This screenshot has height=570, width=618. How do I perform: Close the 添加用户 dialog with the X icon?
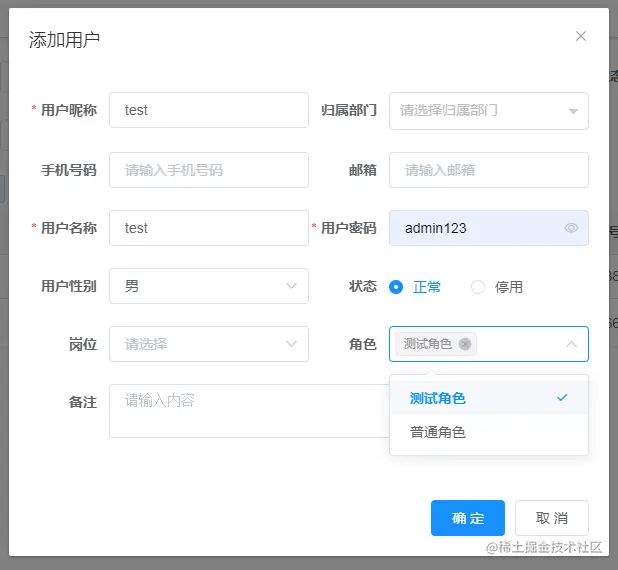(x=581, y=36)
